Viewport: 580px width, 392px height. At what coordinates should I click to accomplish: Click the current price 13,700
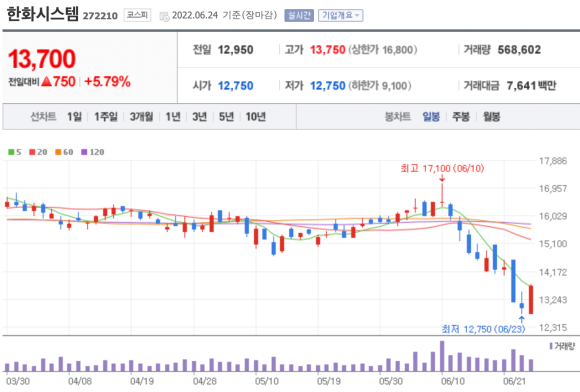[42, 59]
